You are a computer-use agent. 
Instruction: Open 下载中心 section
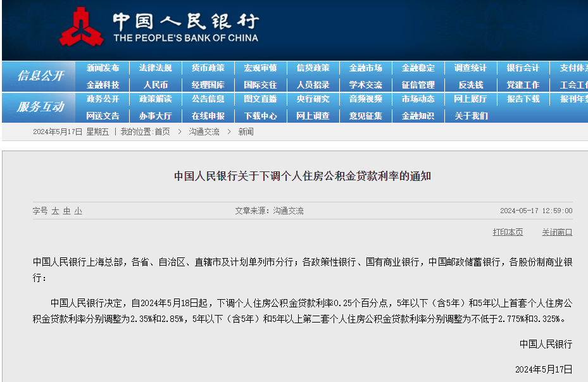pos(260,116)
